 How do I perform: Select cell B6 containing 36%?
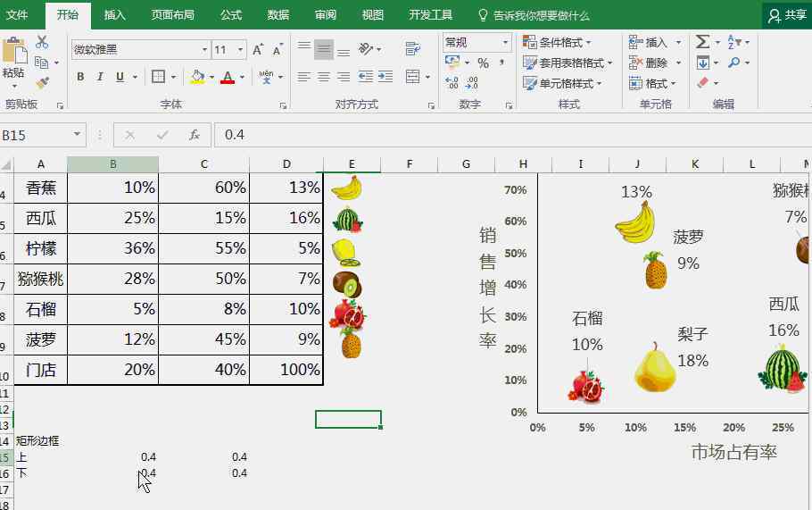pos(112,248)
